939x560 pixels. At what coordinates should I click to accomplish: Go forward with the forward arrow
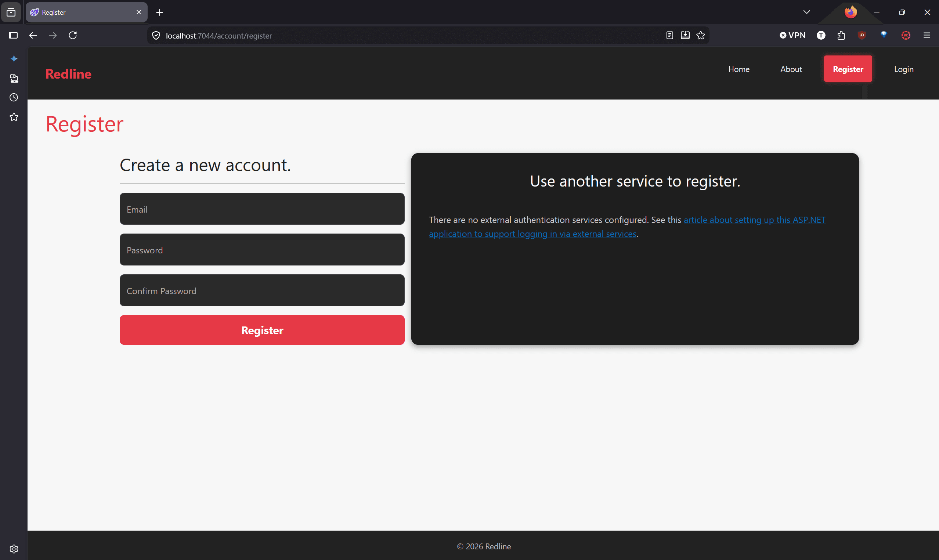pos(53,35)
